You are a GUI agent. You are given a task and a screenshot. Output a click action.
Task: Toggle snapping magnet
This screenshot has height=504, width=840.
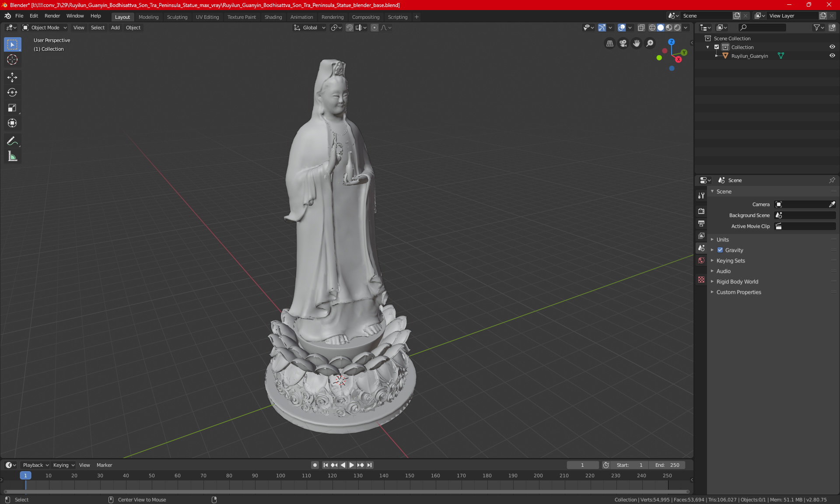pos(350,28)
